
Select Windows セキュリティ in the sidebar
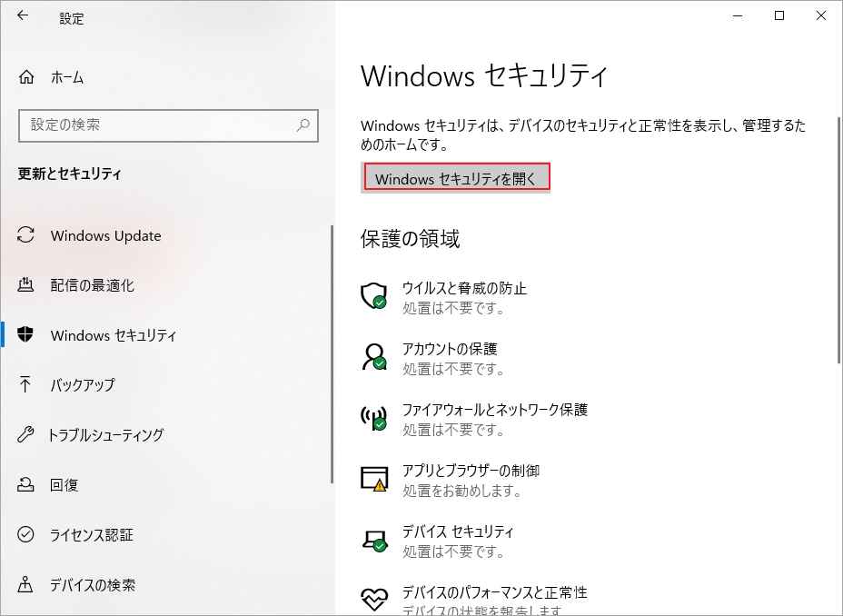pyautogui.click(x=113, y=335)
